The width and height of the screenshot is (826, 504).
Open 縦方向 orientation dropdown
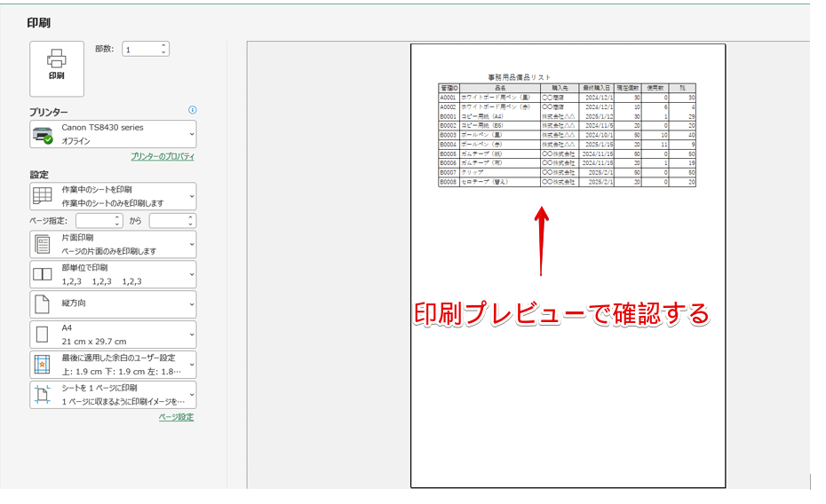[x=113, y=304]
